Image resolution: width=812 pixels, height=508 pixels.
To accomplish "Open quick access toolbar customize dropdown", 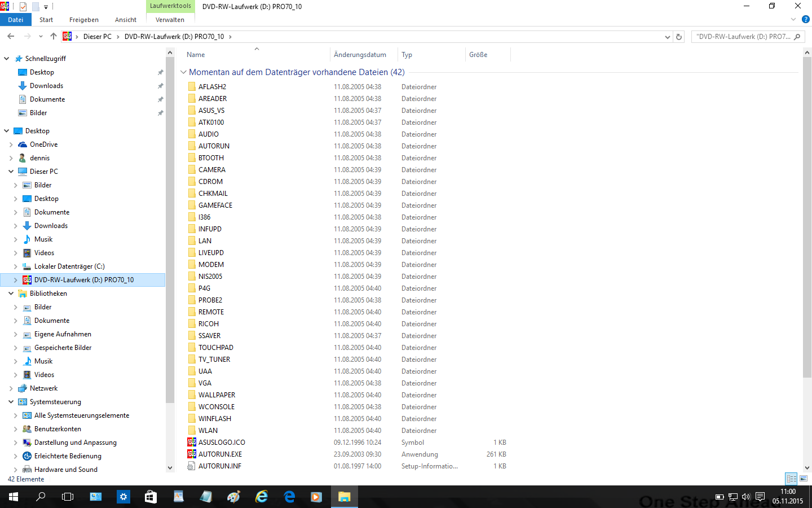I will click(46, 7).
